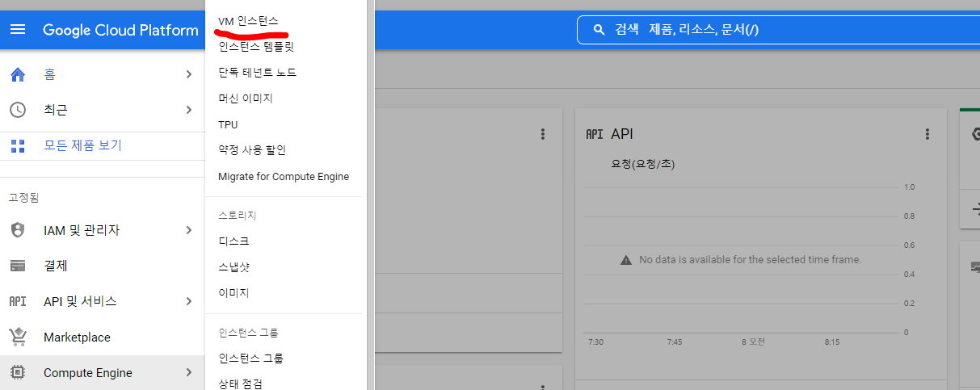Click the Recent clock icon
The height and width of the screenshot is (390, 980).
(x=18, y=110)
